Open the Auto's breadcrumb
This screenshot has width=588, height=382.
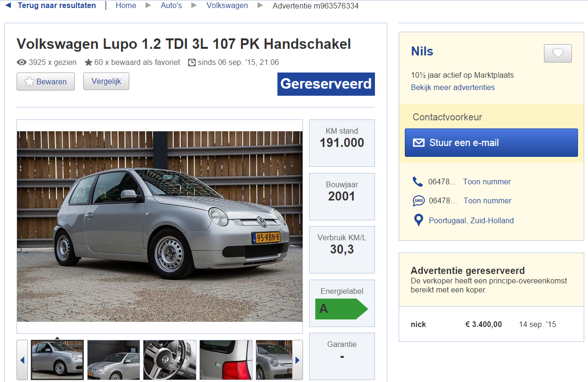171,6
